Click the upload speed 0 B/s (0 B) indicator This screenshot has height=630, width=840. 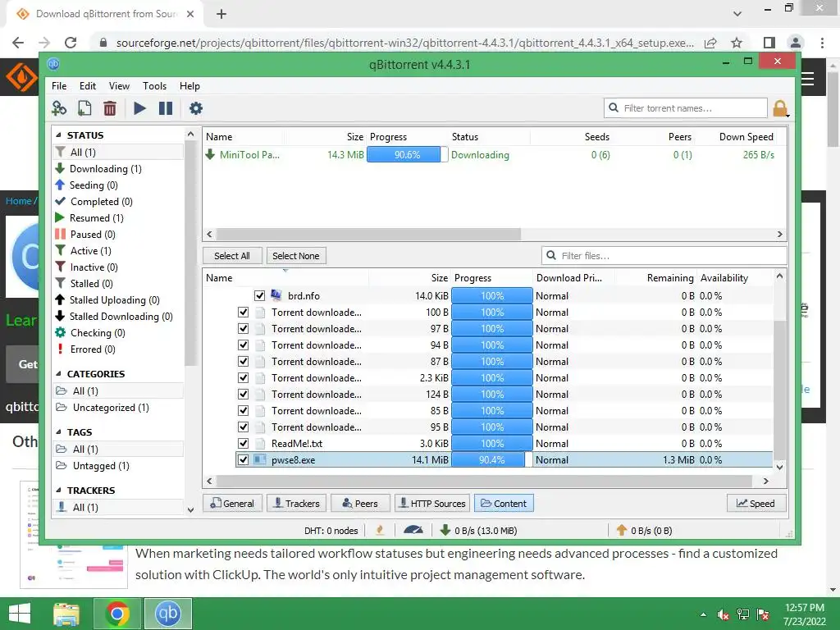tap(645, 531)
